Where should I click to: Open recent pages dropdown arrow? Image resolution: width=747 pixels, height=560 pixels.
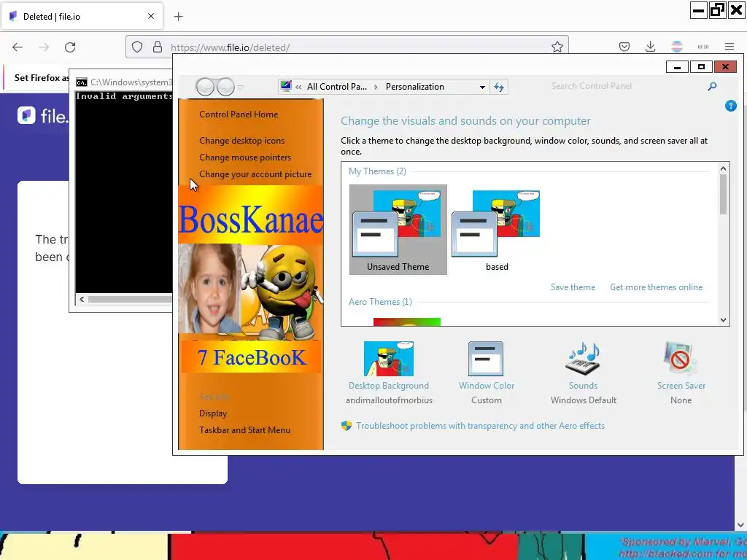click(241, 87)
